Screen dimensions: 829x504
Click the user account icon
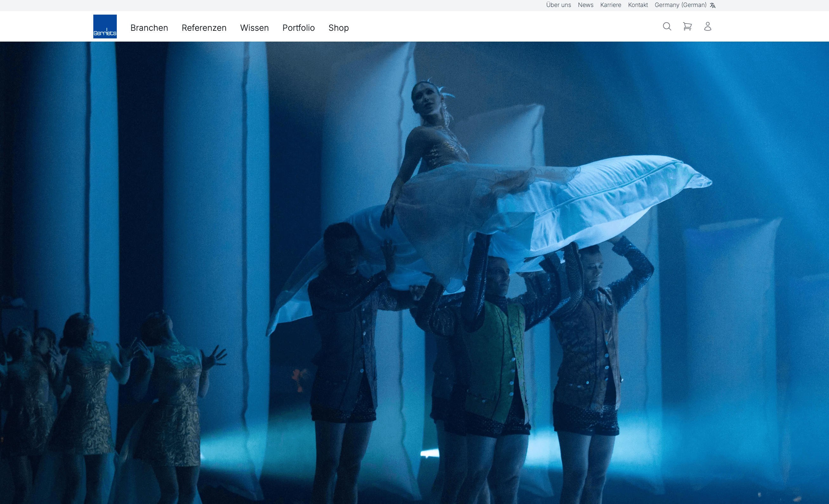[707, 27]
